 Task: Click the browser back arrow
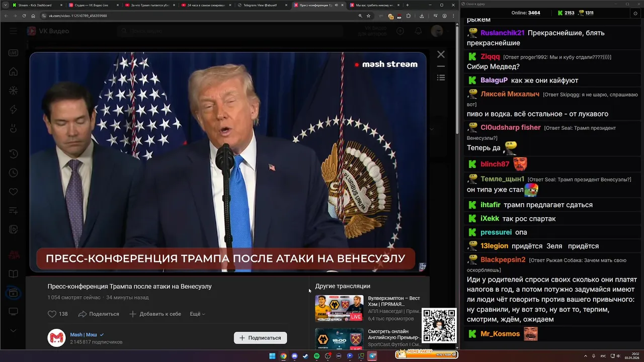pos(7,16)
